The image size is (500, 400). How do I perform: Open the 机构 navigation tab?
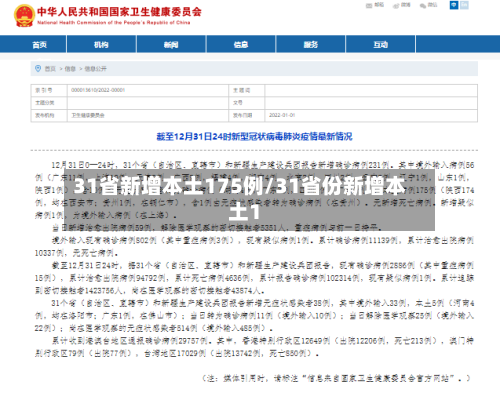[x=101, y=45]
